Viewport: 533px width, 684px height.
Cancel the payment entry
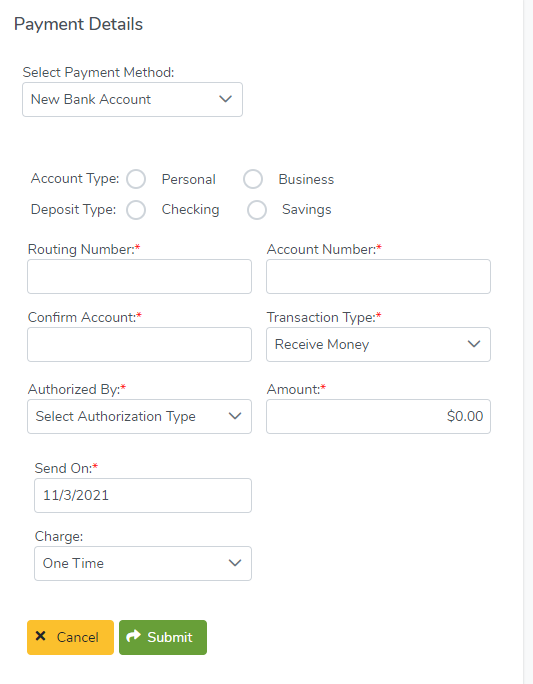(x=70, y=637)
